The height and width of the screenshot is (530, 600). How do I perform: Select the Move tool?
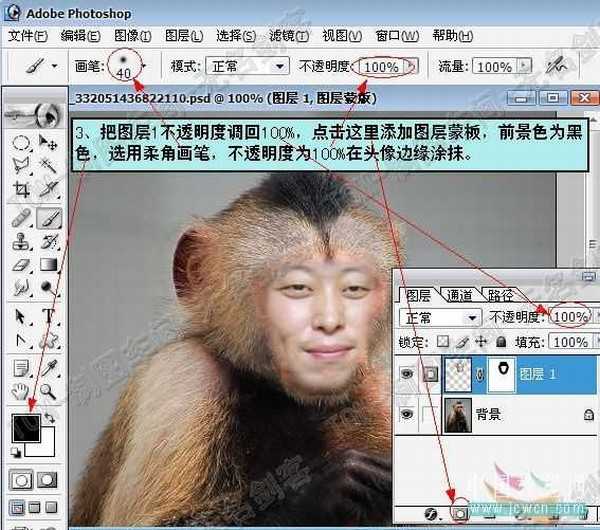(49, 143)
